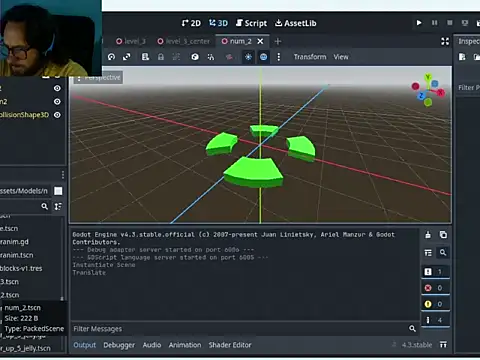480x360 pixels.
Task: Open the Script workspace
Action: coord(251,23)
